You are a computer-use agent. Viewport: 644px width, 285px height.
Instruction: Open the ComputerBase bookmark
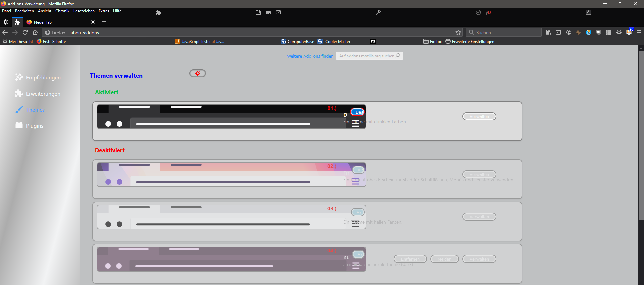click(298, 41)
